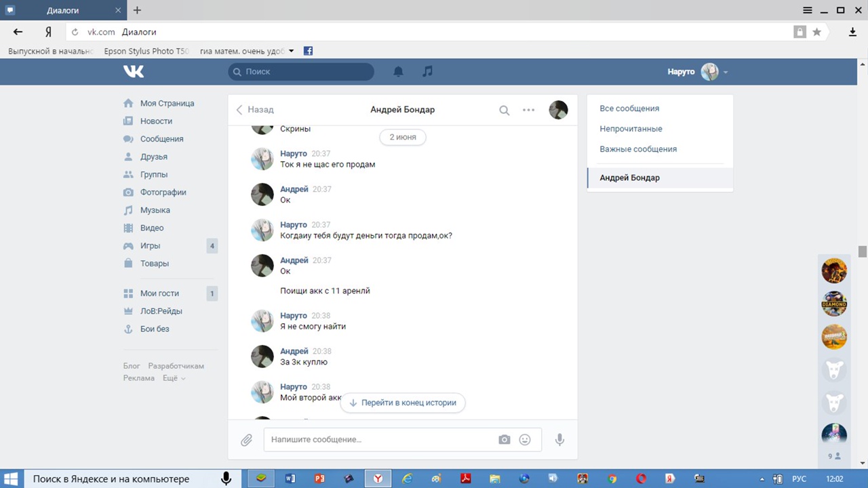This screenshot has height=488, width=868.
Task: Go back with the Назад button
Action: coord(255,110)
